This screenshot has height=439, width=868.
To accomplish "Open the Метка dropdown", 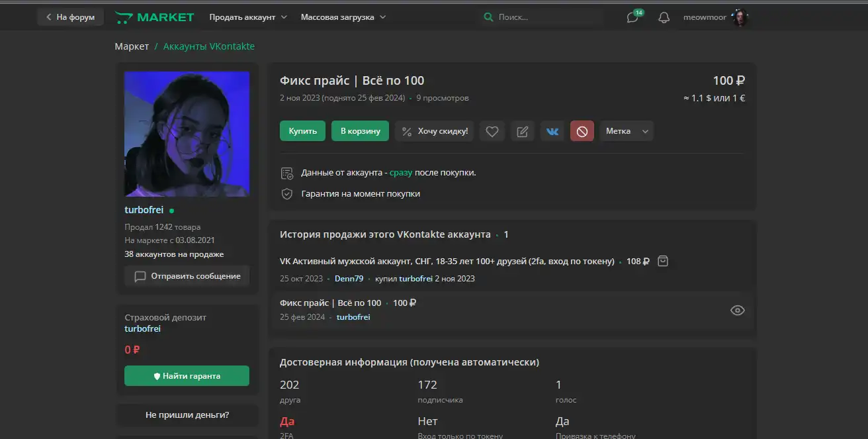I will pos(627,131).
